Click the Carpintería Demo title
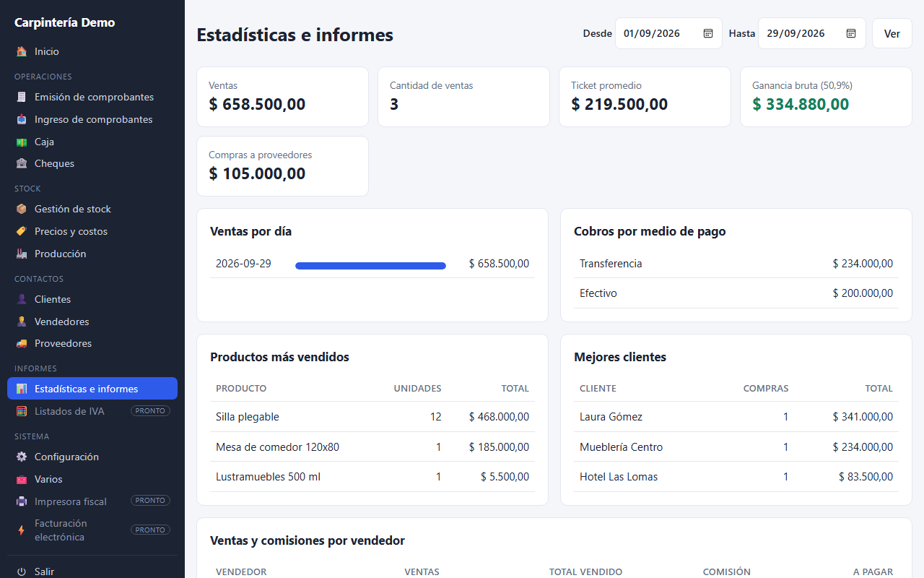The image size is (924, 578). (x=65, y=22)
